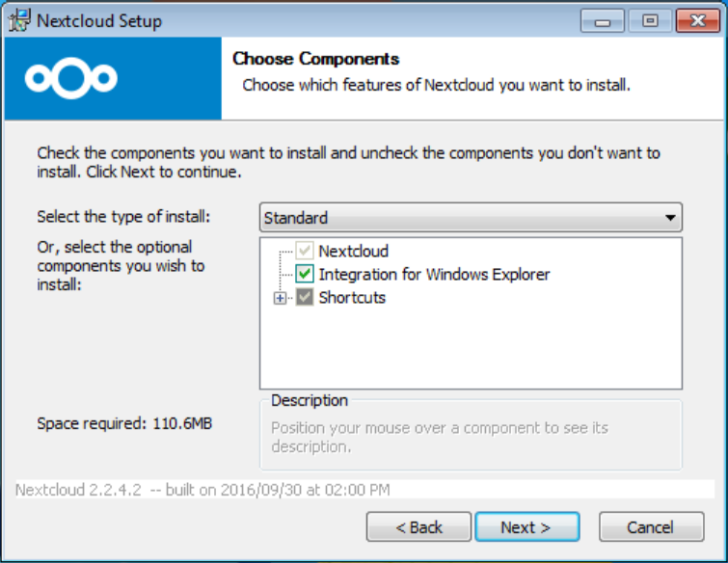Image resolution: width=728 pixels, height=563 pixels.
Task: Open the install type dropdown arrow
Action: [670, 218]
